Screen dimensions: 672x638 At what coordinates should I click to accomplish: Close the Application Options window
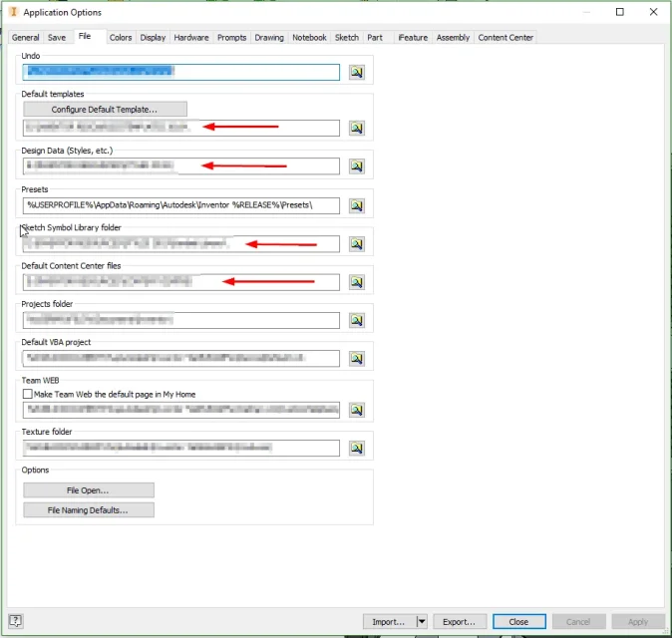653,12
